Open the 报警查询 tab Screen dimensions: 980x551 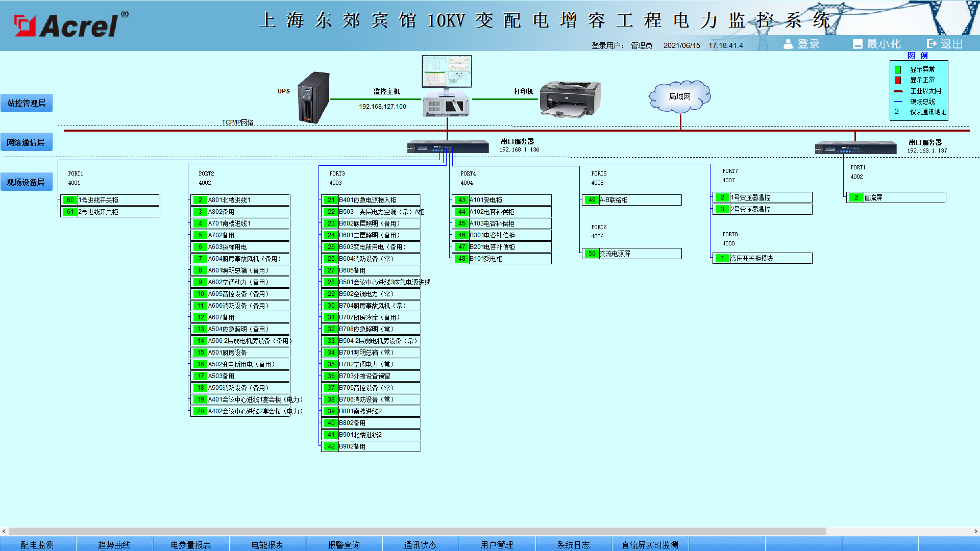click(344, 544)
